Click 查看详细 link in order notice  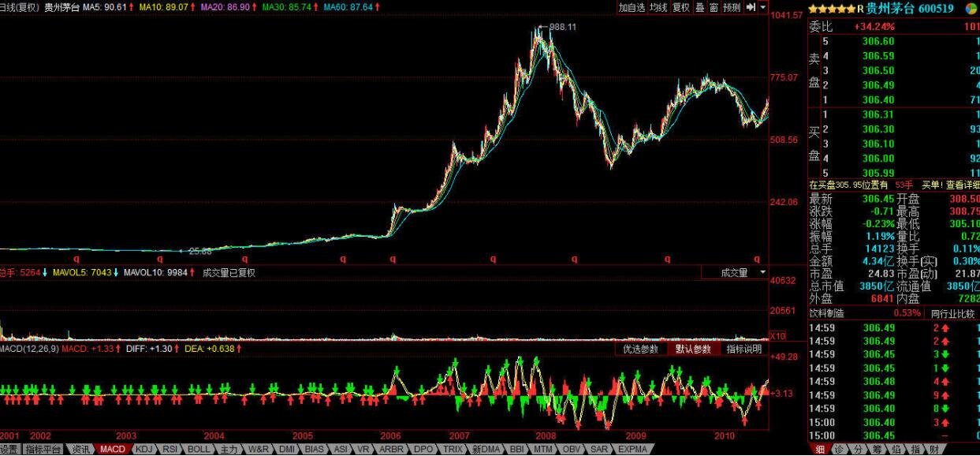pos(963,185)
